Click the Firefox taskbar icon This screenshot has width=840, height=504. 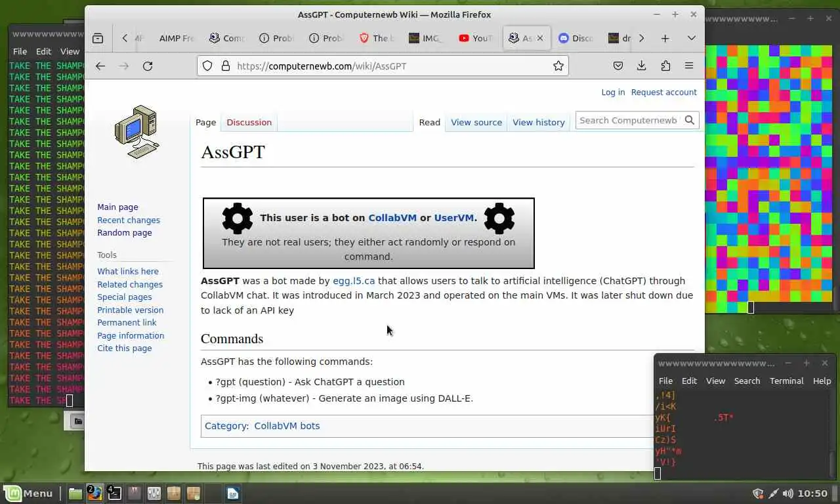pos(95,493)
